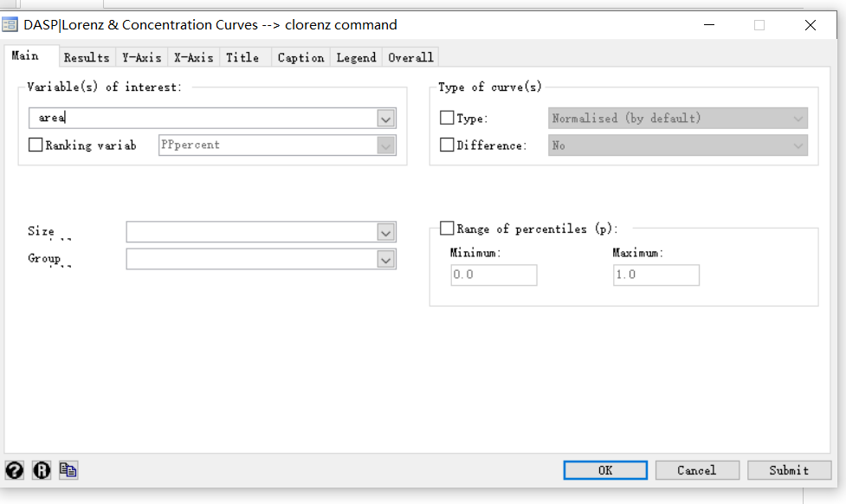Click the help question mark icon
The height and width of the screenshot is (504, 846).
tap(15, 470)
